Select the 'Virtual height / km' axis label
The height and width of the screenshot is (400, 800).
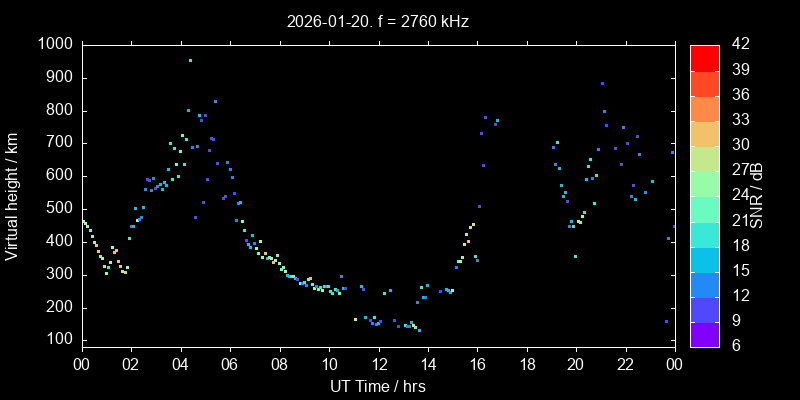click(12, 196)
